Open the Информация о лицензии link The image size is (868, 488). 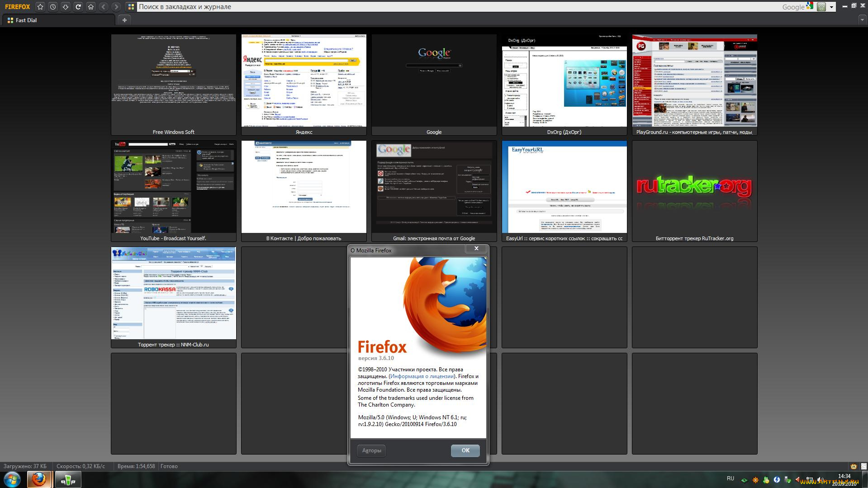[422, 376]
